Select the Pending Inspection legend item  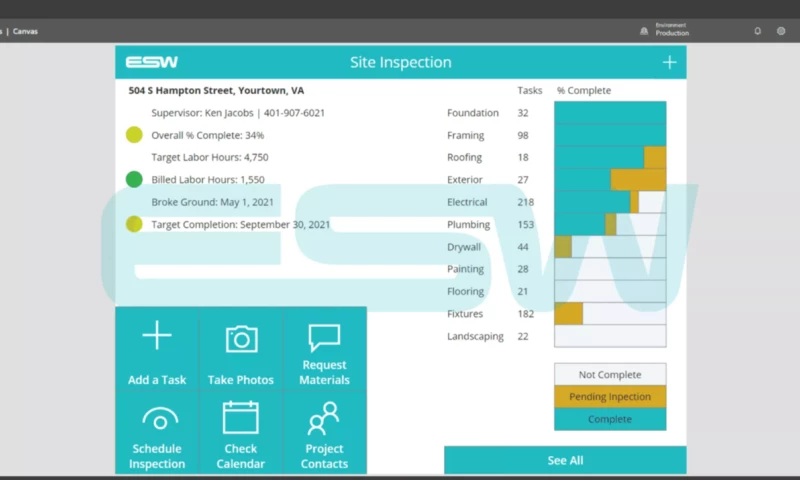pyautogui.click(x=610, y=397)
